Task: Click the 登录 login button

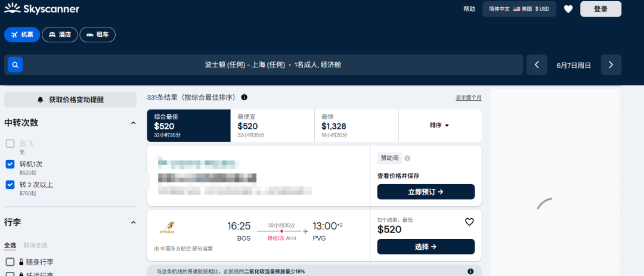Action: (x=600, y=9)
